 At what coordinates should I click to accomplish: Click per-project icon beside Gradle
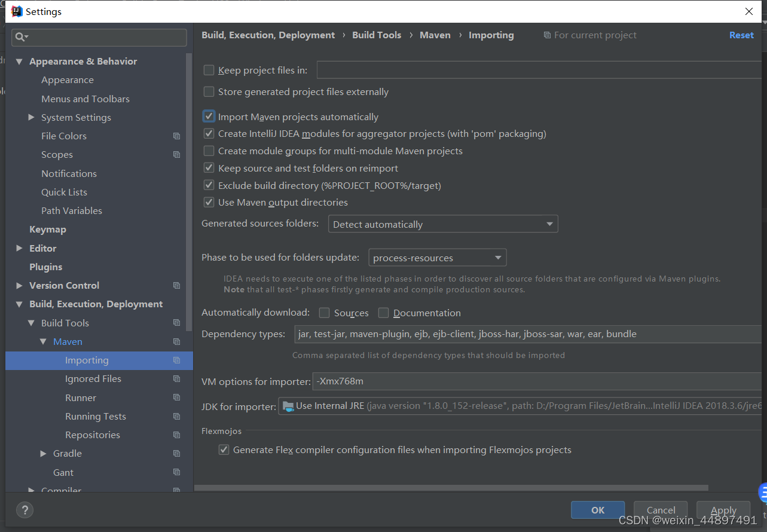coord(176,454)
